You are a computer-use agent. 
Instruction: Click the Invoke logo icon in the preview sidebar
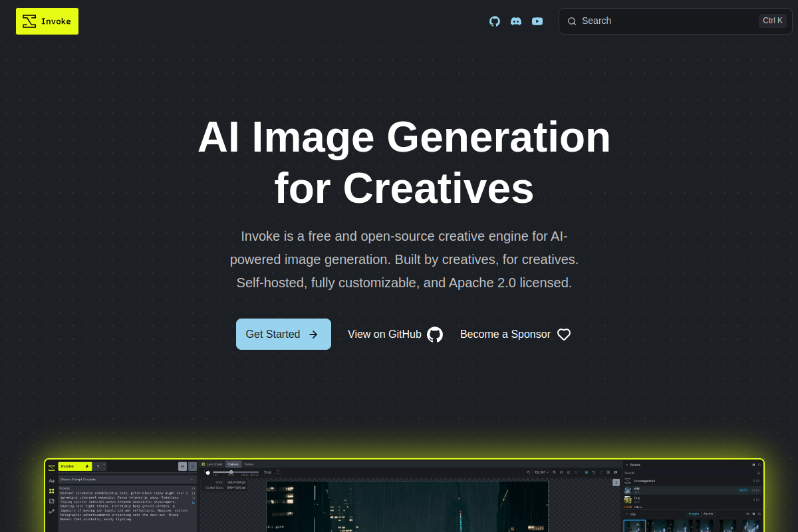click(x=51, y=468)
